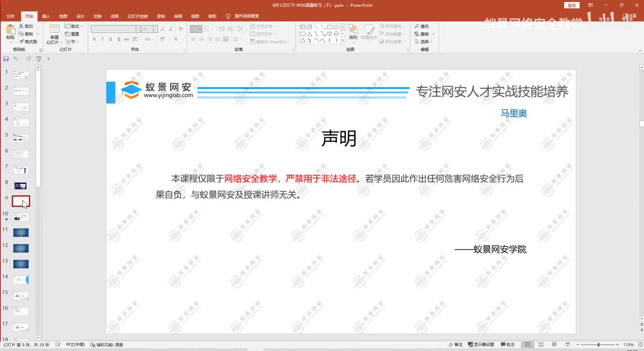
Task: Click the Share (共享) button
Action: (x=629, y=16)
